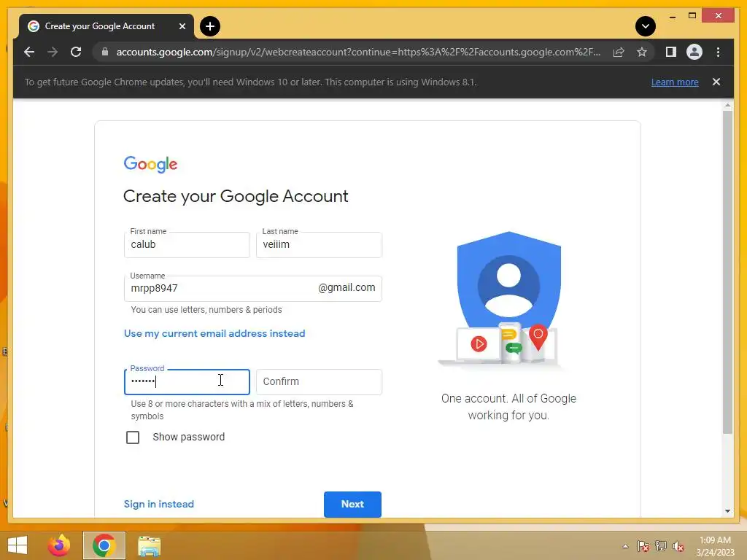Screen dimensions: 747x560
Task: Click the muted volume tray icon
Action: [x=678, y=546]
